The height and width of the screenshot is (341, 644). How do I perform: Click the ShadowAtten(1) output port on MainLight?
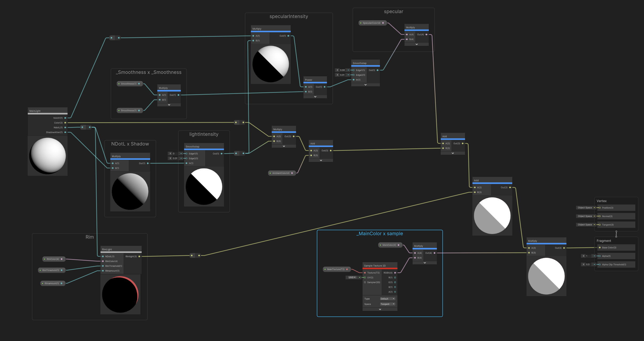65,132
